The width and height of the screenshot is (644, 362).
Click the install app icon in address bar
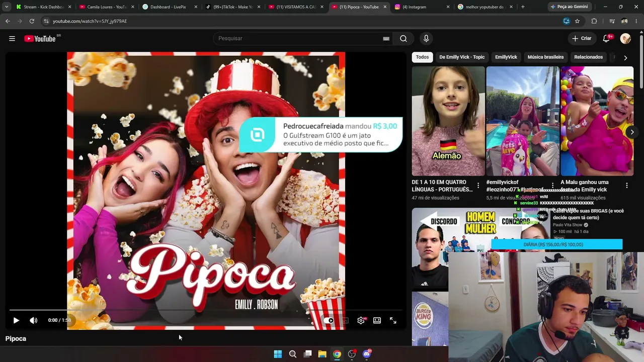click(566, 21)
